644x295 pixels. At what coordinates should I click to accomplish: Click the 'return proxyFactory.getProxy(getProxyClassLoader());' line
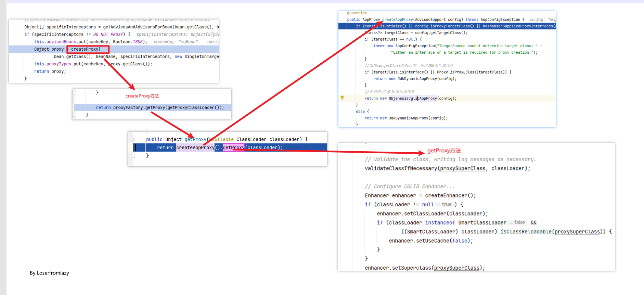[x=160, y=107]
